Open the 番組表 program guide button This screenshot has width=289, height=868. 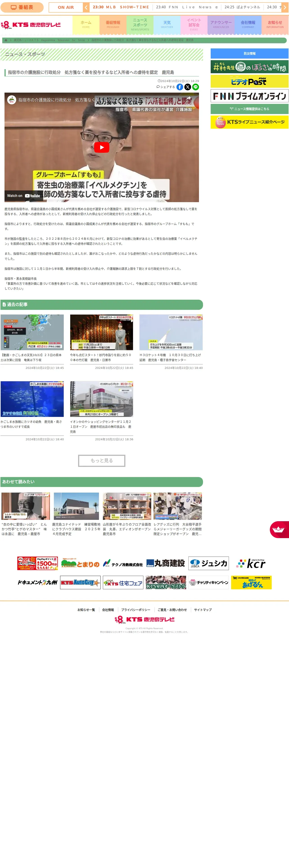coord(22,7)
